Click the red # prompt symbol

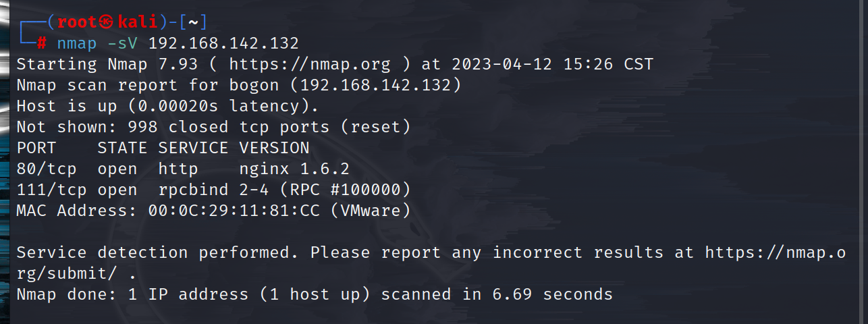point(42,43)
